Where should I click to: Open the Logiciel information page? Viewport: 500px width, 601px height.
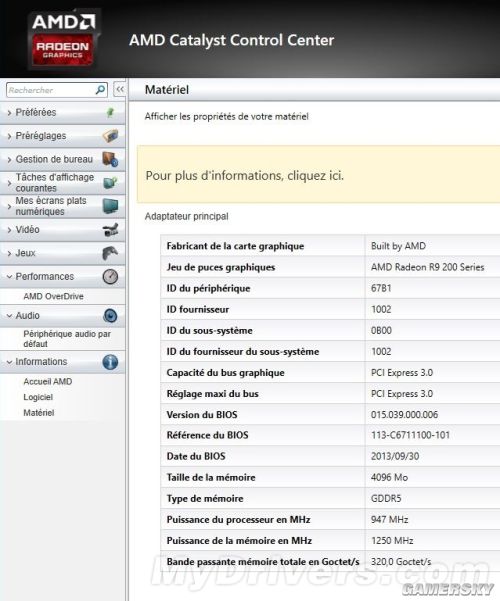pos(38,397)
